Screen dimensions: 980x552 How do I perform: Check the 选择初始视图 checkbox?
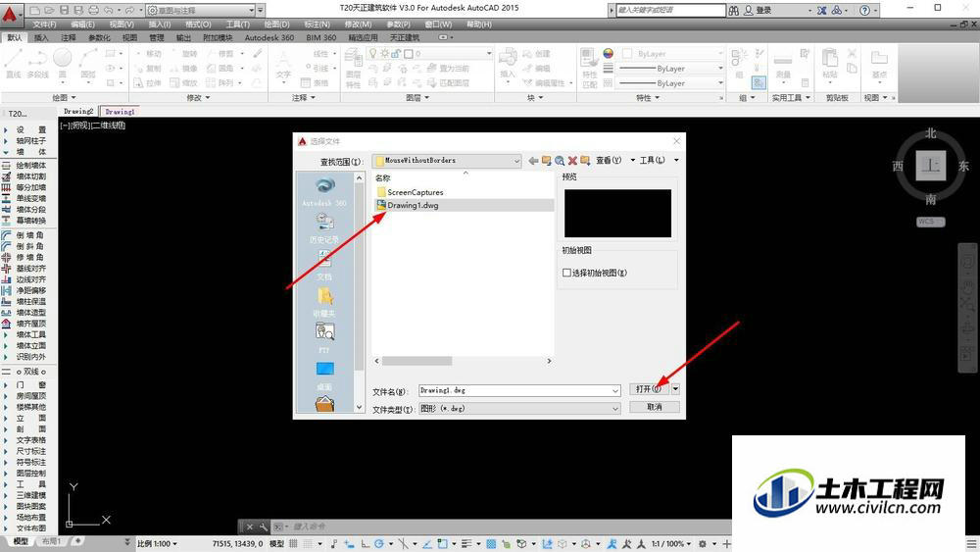coord(566,273)
